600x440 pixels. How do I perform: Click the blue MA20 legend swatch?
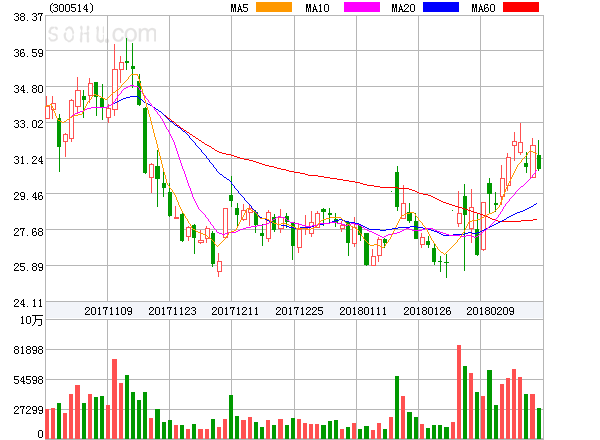[x=441, y=7]
